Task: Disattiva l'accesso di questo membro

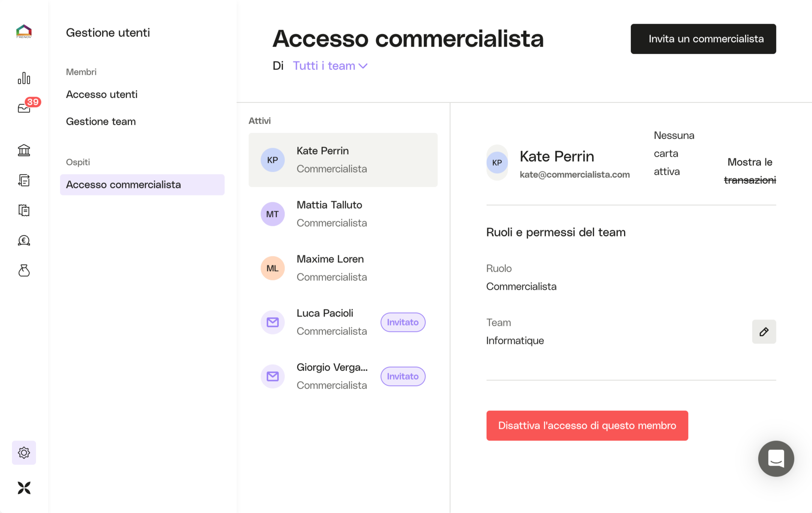Action: pos(587,425)
